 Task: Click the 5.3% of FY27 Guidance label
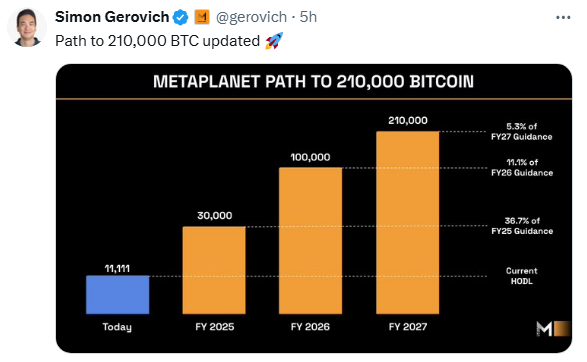click(x=521, y=131)
